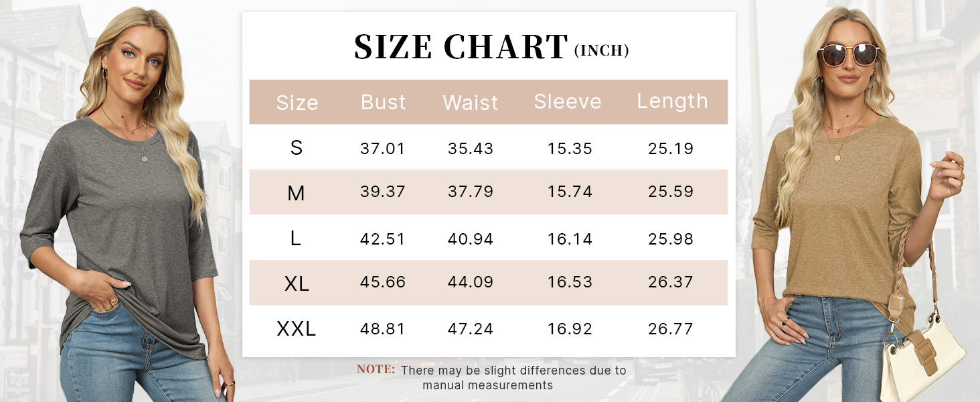Image resolution: width=980 pixels, height=402 pixels.
Task: Click the bust value 48.81
Action: 383,329
